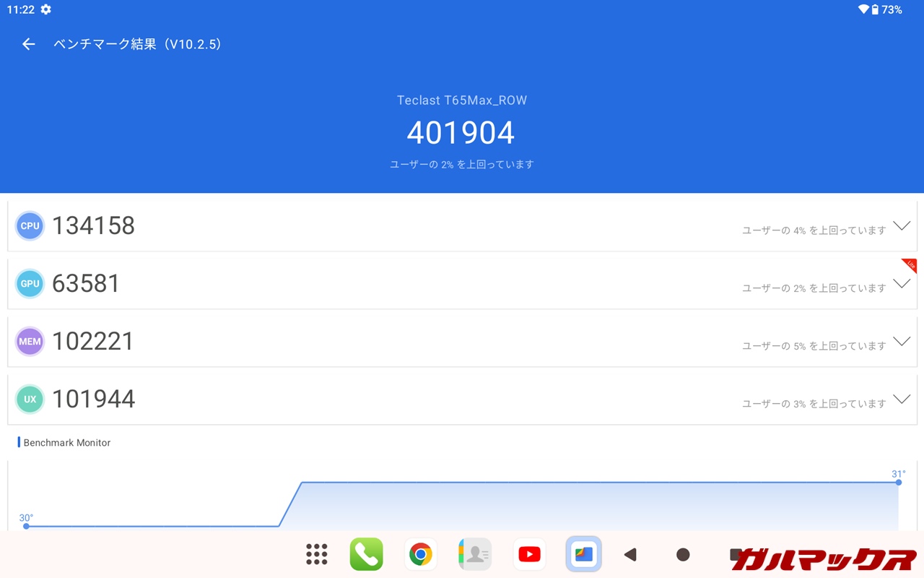Expand the GPU score details chevron
Image resolution: width=924 pixels, height=578 pixels.
pos(901,283)
